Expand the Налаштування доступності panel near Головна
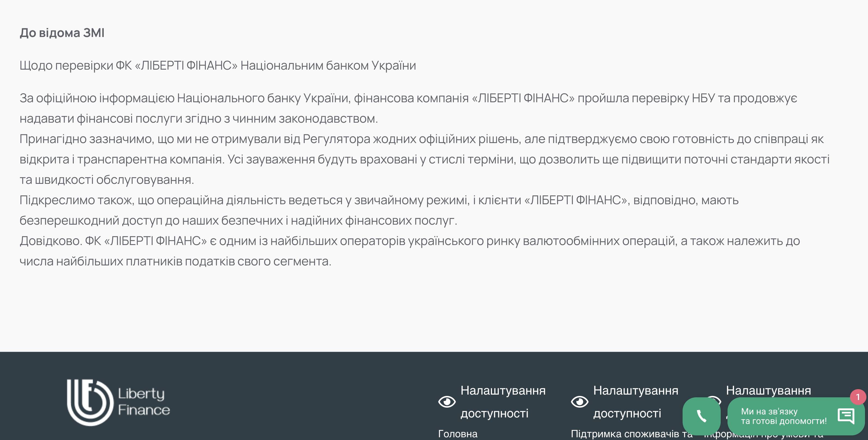The width and height of the screenshot is (868, 440). pos(503,402)
